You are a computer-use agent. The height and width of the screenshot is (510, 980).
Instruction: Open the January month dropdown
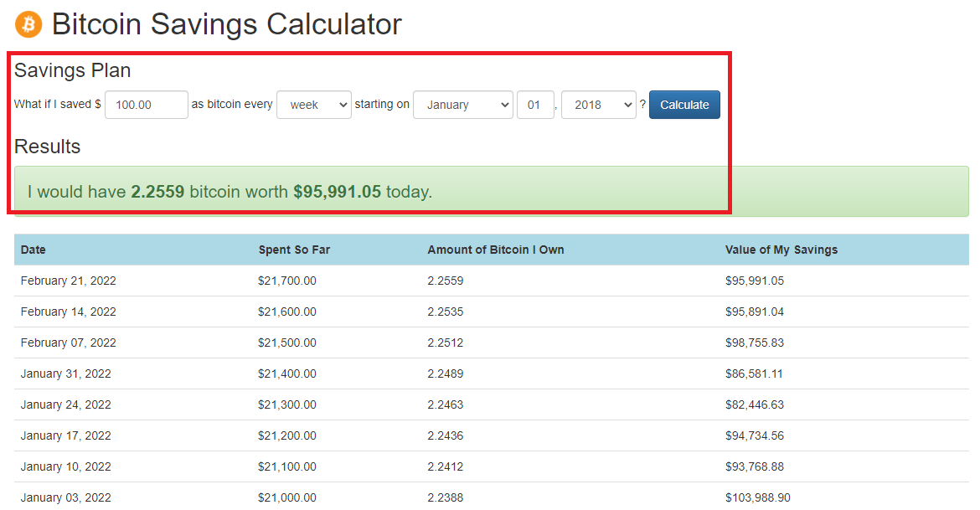(463, 105)
